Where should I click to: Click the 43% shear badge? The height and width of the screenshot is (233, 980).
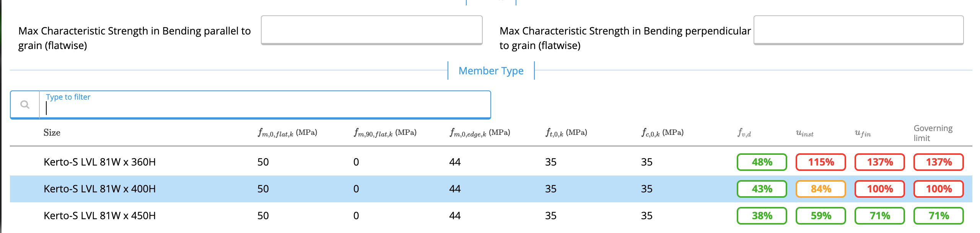tap(762, 189)
